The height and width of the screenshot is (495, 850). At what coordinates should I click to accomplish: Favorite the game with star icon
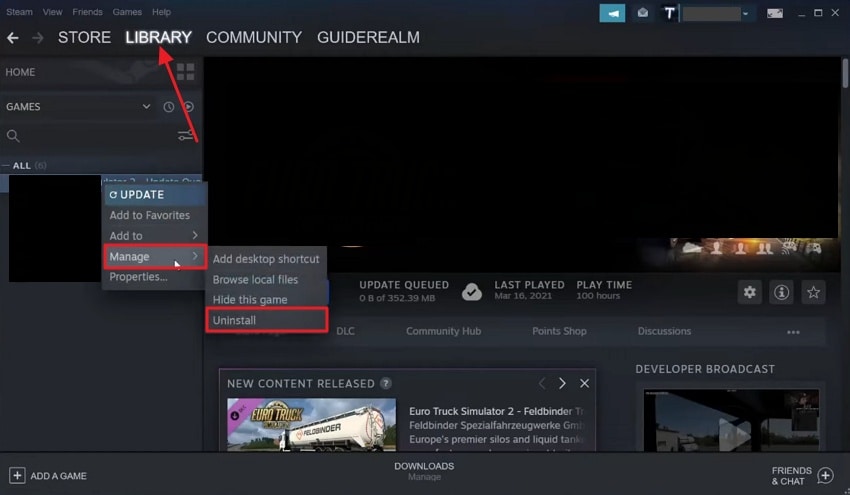point(813,292)
